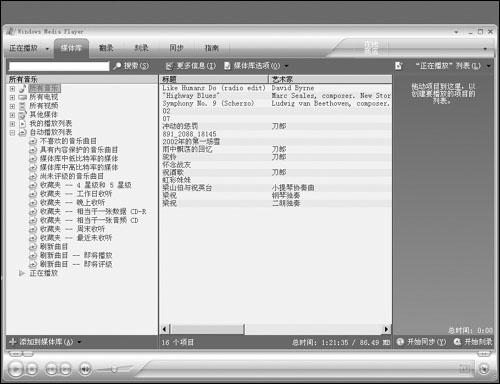Click 开始同步(Y) button

pyautogui.click(x=422, y=342)
